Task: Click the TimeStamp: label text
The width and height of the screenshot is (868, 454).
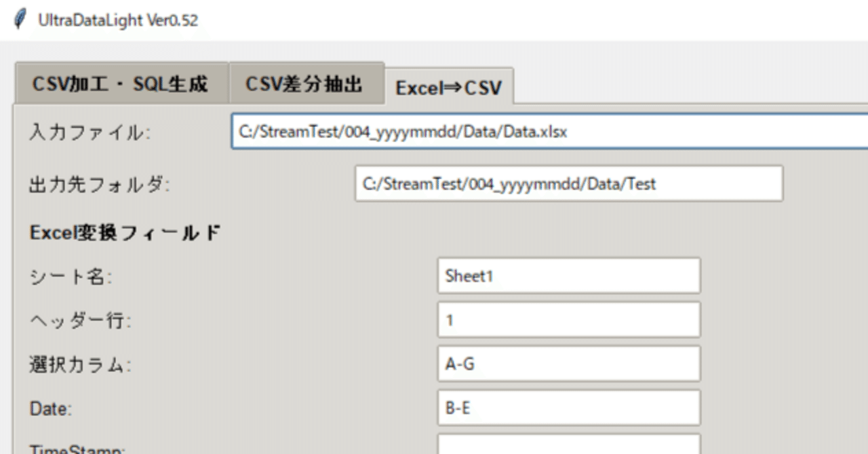Action: coord(76,449)
